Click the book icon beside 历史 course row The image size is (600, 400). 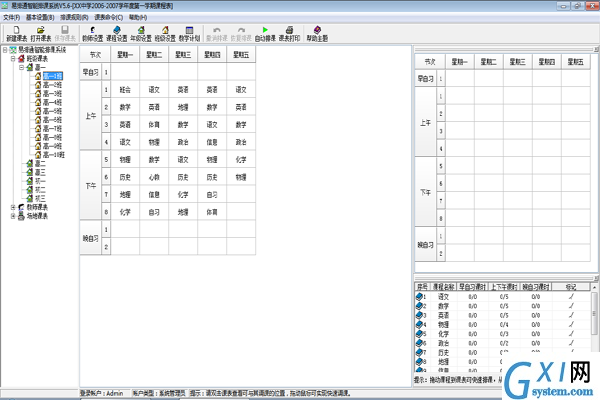coord(419,352)
